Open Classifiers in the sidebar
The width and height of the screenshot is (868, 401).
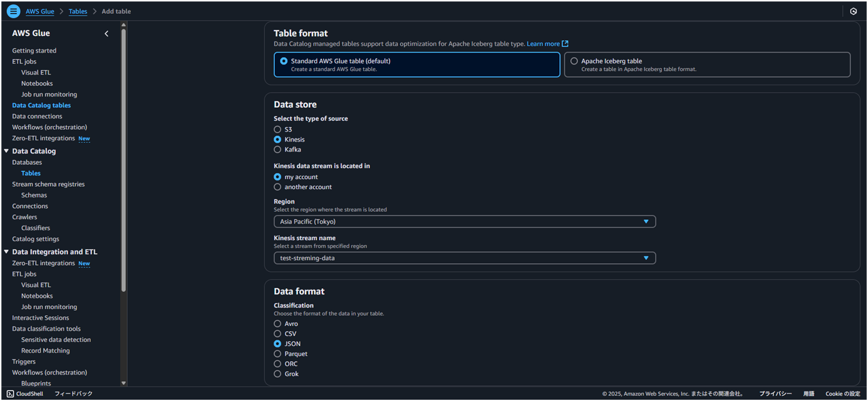[x=36, y=228]
